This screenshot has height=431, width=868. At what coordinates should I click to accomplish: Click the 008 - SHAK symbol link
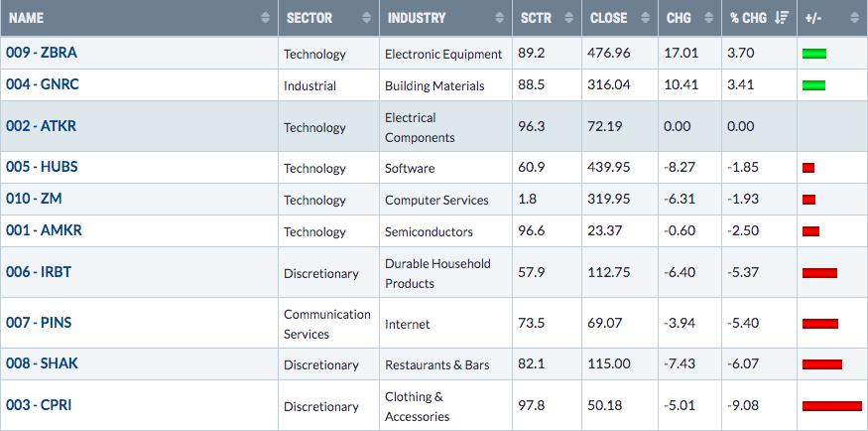pyautogui.click(x=42, y=363)
